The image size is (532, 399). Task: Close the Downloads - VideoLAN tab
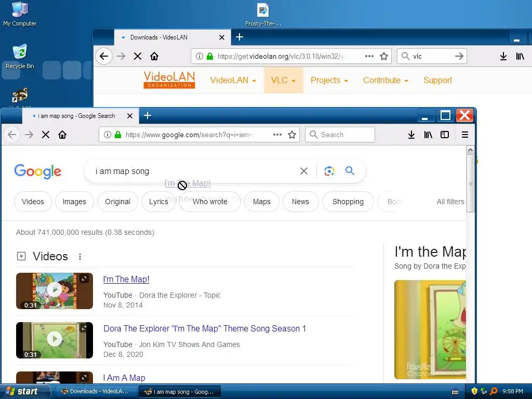(x=221, y=37)
